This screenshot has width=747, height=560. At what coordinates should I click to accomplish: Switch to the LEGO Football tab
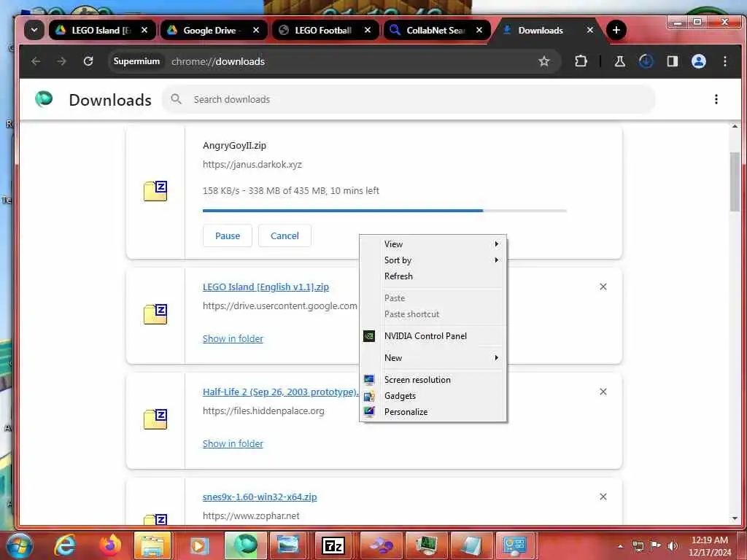(325, 30)
